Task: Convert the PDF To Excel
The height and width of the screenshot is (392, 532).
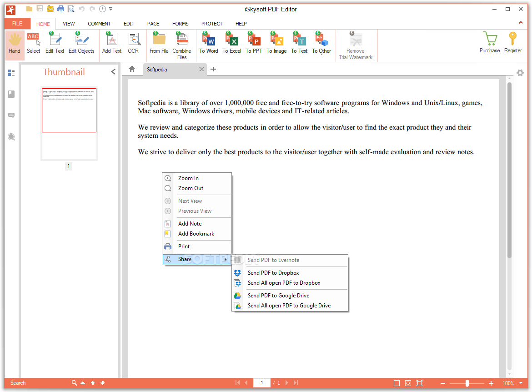Action: pos(232,43)
